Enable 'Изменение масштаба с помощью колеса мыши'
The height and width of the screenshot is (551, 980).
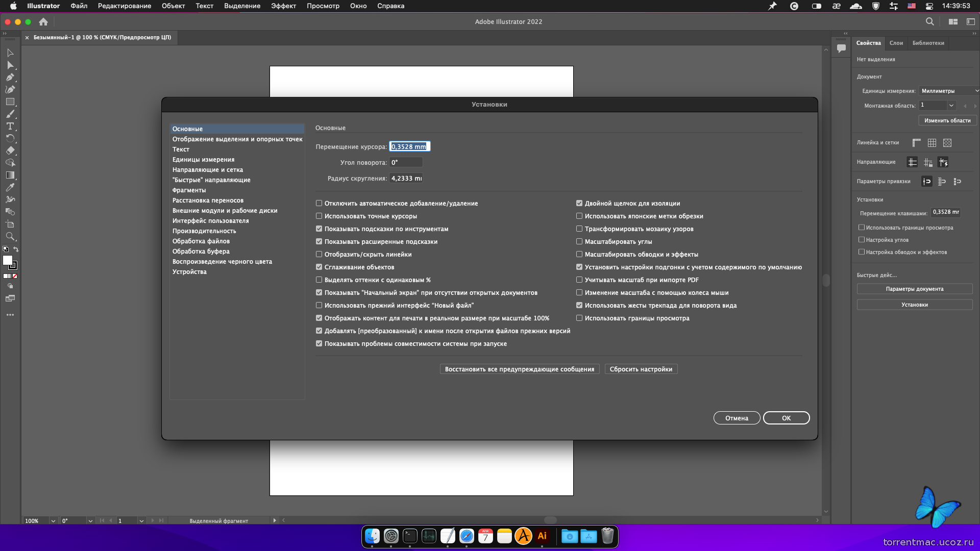(x=579, y=292)
